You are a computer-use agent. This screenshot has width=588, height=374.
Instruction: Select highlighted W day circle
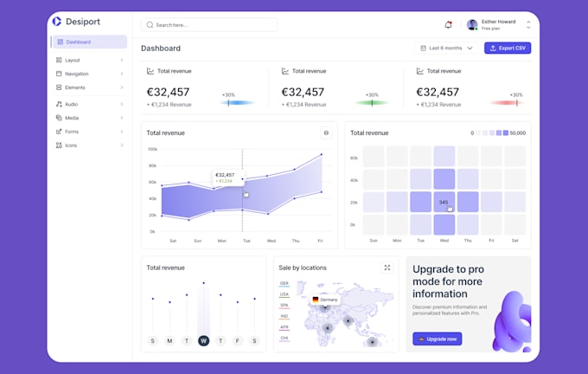pyautogui.click(x=203, y=341)
